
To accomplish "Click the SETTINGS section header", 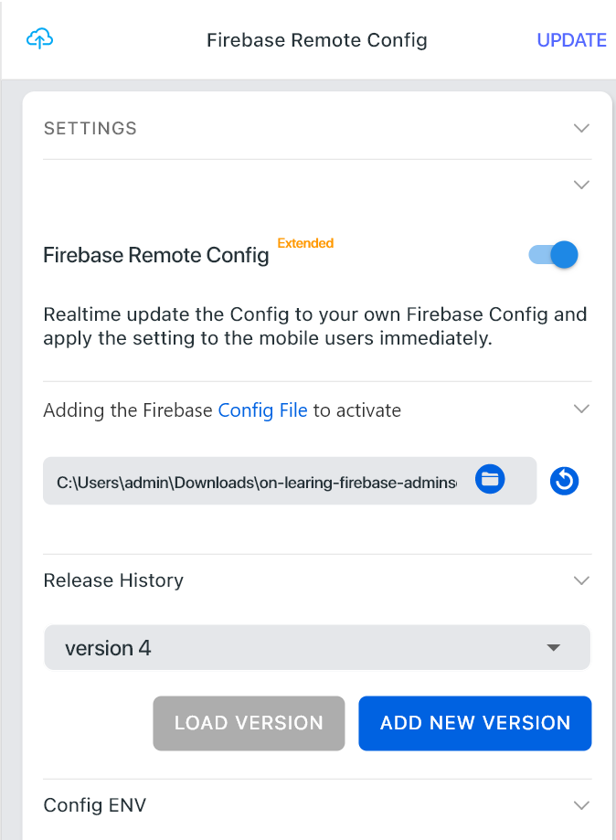I will point(90,129).
